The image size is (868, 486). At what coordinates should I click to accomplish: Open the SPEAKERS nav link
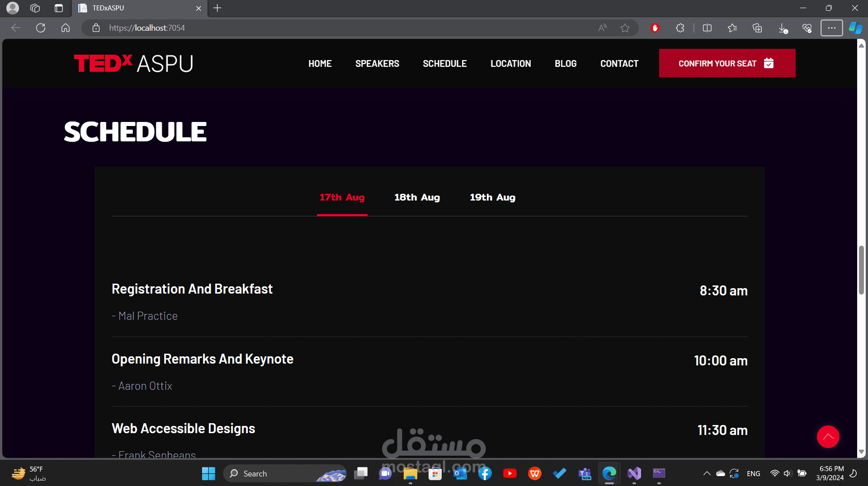[x=377, y=64]
